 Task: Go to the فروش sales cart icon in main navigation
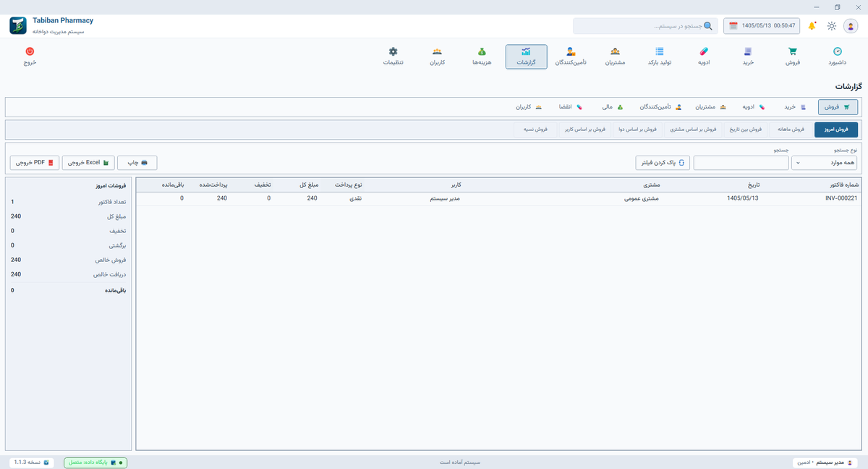click(793, 51)
